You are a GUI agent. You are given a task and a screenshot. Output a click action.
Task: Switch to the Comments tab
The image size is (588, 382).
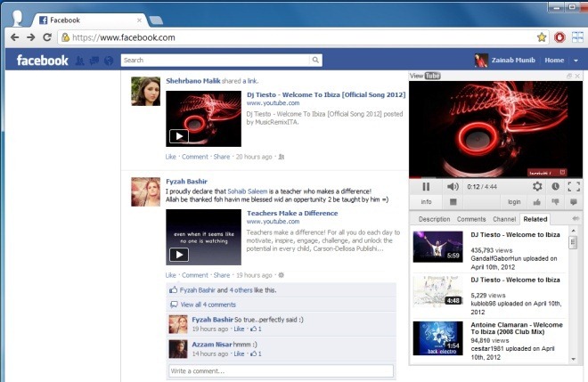(471, 219)
